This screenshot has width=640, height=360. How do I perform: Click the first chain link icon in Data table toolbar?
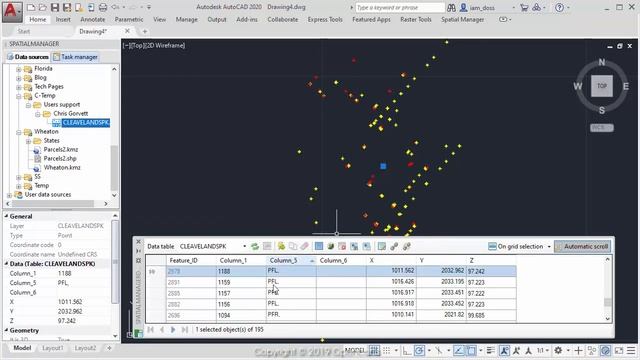pyautogui.click(x=394, y=246)
